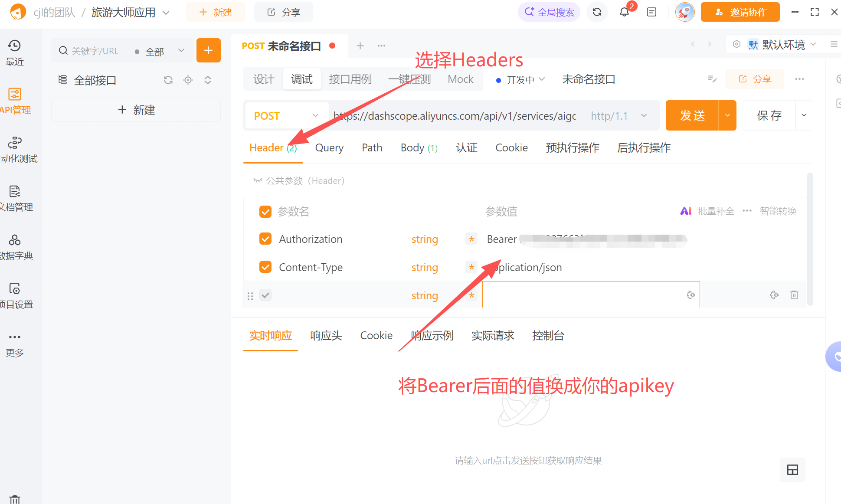Image resolution: width=841 pixels, height=504 pixels.
Task: Click the locate target icon in 全部接口 row
Action: pos(188,80)
